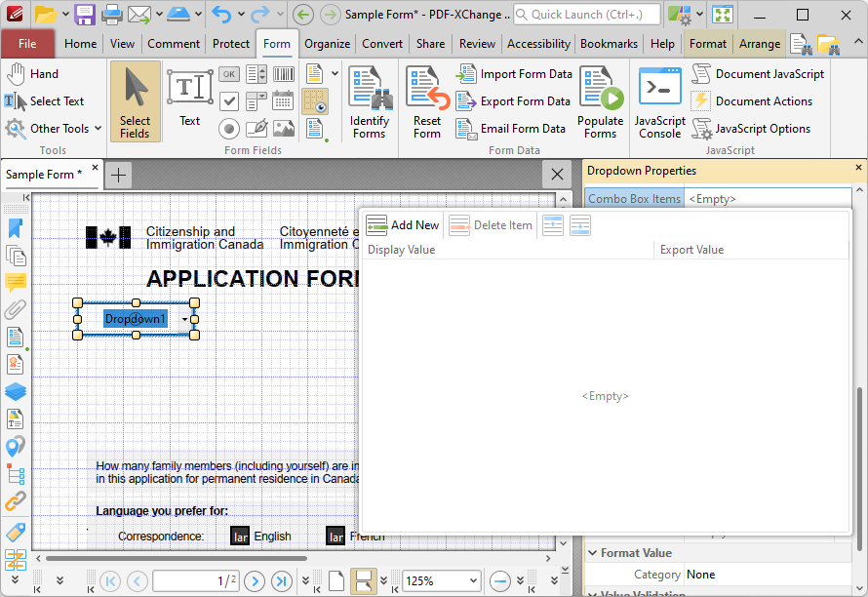Click the Email envelope icon
The height and width of the screenshot is (597, 868).
pos(138,15)
